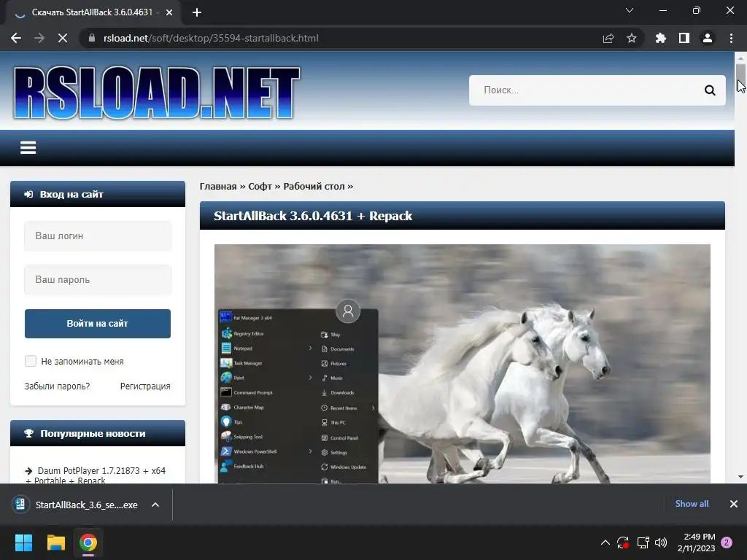Close the downloads bar

pos(734,503)
